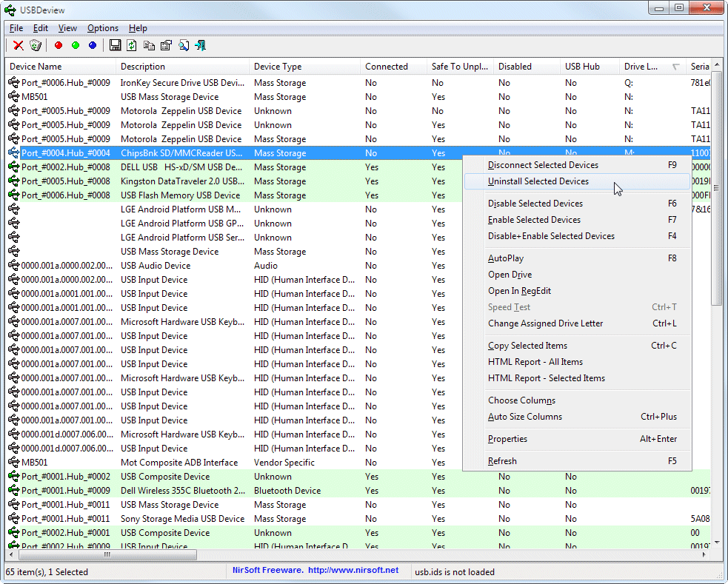The width and height of the screenshot is (728, 584).
Task: Choose HTML Report - All Items
Action: click(577, 362)
